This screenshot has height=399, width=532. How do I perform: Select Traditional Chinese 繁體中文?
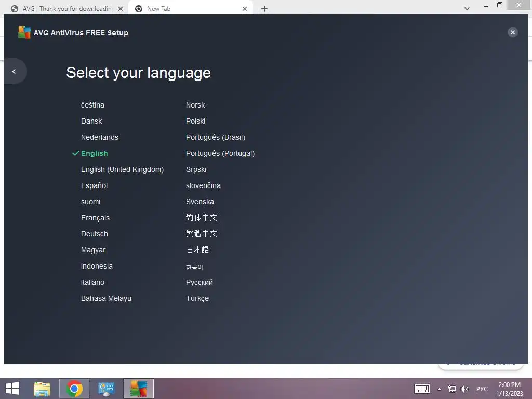[201, 234]
